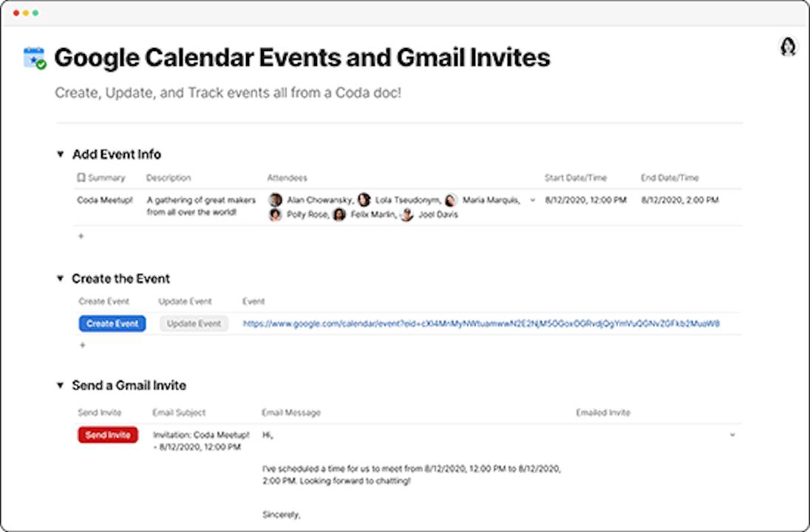Screen dimensions: 810x532
Task: Click the bookmark icon on the Summary column header
Action: pos(81,177)
